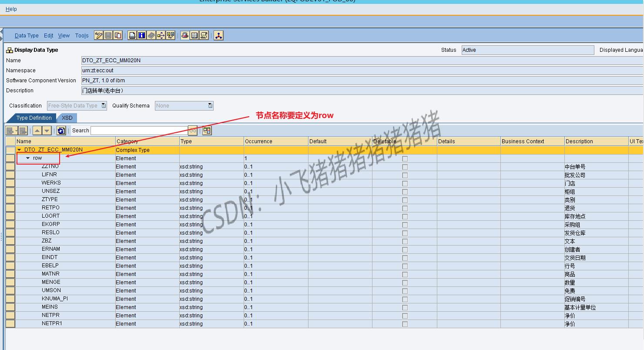This screenshot has height=350, width=644.
Task: Switch between display and edit mode (pencil-glasses icon)
Action: click(x=99, y=36)
